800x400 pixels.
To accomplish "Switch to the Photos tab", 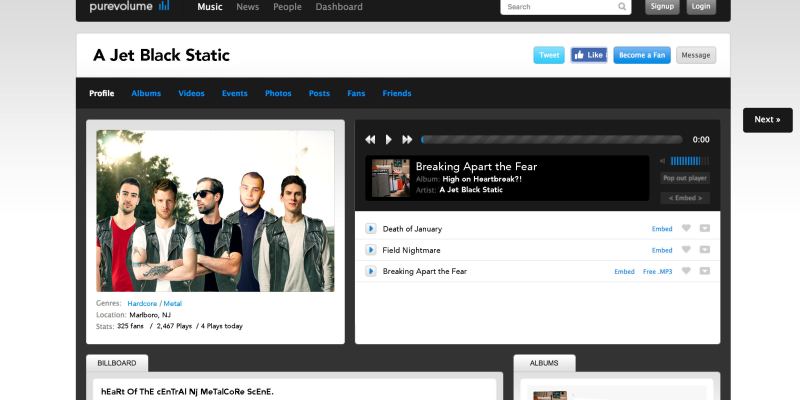I will 278,93.
